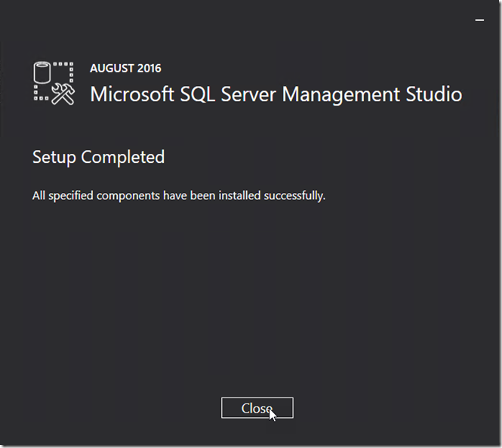Click the word Microsoft in the title
This screenshot has height=448, width=502.
pos(132,94)
